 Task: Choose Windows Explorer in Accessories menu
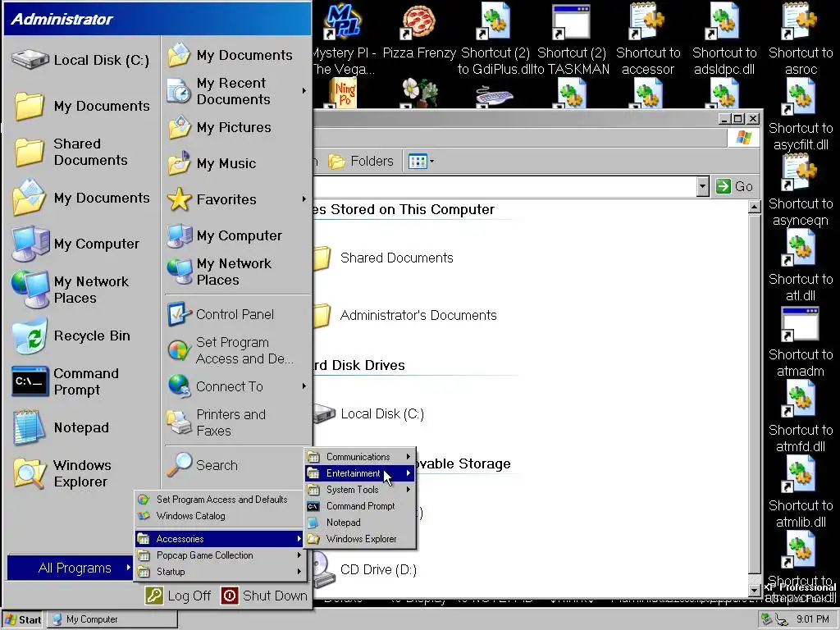pyautogui.click(x=360, y=539)
